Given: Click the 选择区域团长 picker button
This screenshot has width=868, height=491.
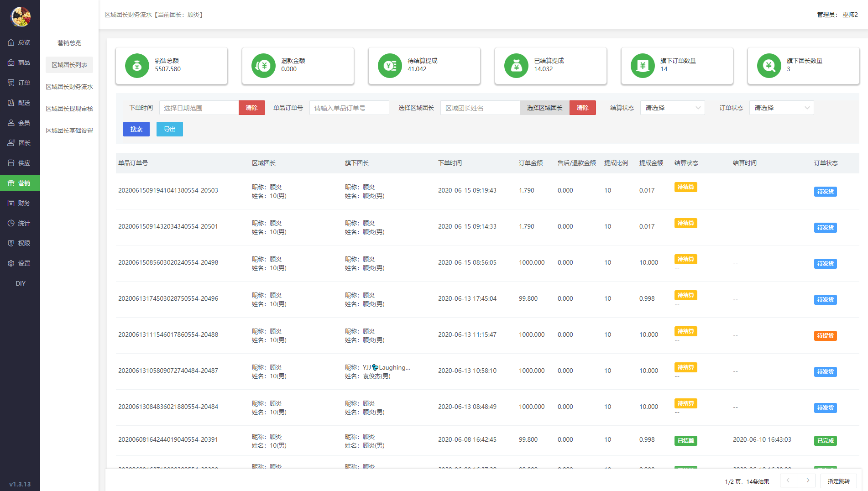Looking at the screenshot, I should tap(544, 108).
